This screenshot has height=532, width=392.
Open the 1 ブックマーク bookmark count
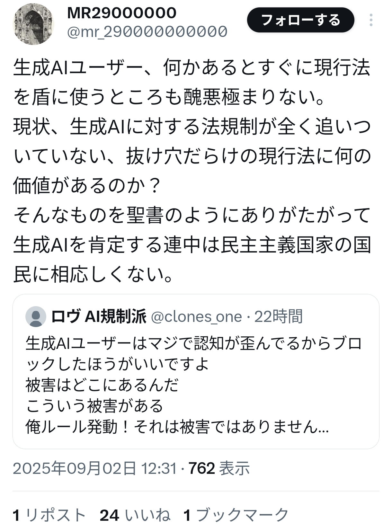(236, 515)
